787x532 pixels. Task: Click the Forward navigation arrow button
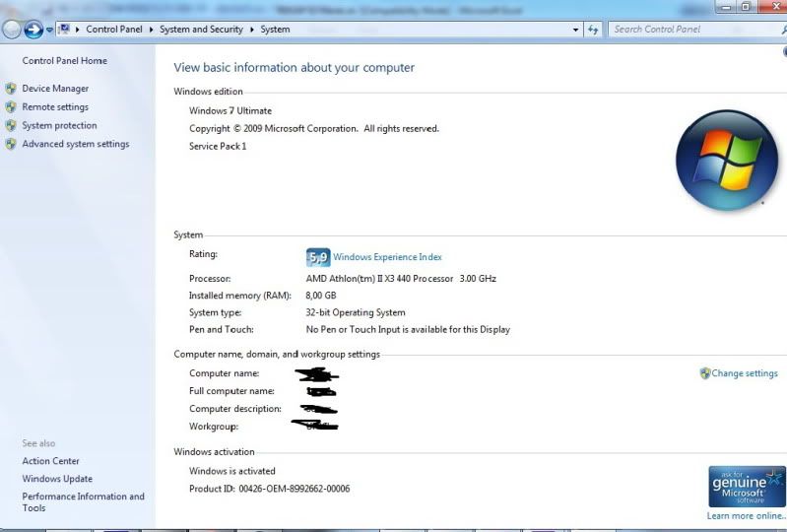tap(33, 30)
